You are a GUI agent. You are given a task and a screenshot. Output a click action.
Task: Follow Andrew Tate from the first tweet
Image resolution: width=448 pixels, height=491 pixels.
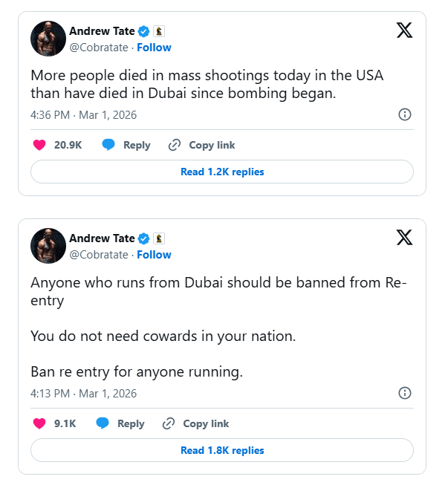point(154,47)
